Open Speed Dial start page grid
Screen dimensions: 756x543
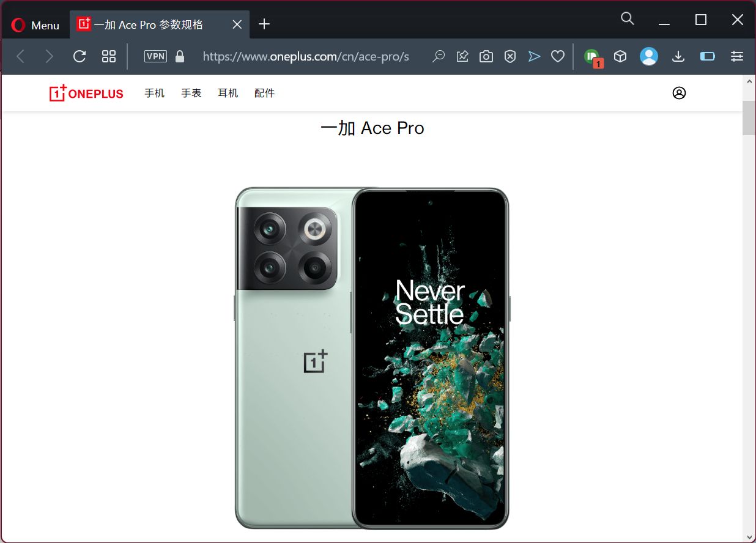coord(109,56)
